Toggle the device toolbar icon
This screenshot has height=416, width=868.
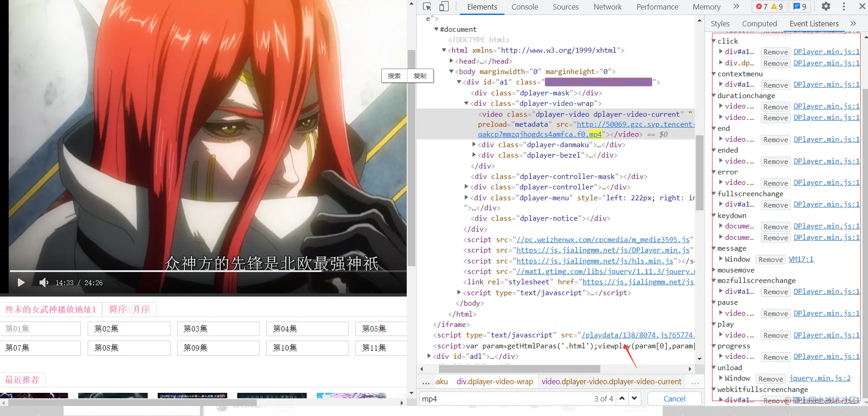click(x=444, y=6)
